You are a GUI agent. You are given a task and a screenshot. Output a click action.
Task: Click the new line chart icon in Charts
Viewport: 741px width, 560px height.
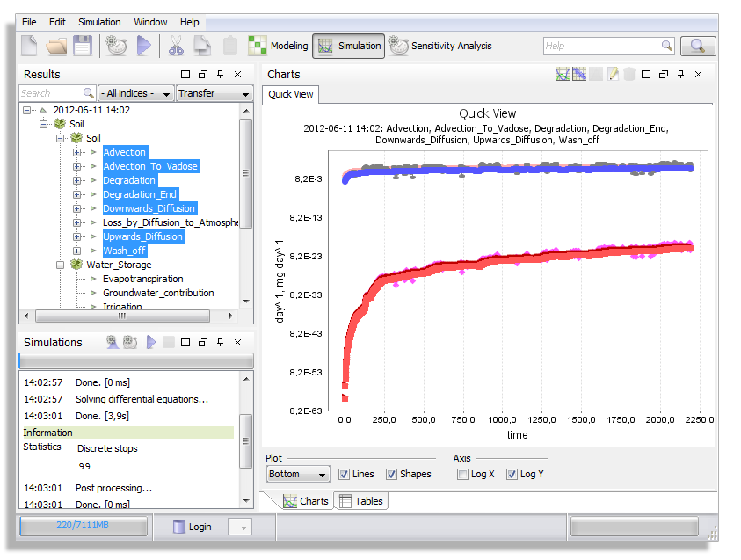pos(563,74)
